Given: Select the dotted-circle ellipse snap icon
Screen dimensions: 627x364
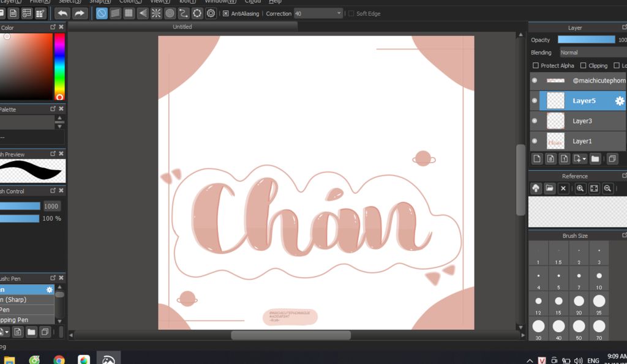Looking at the screenshot, I should click(197, 13).
